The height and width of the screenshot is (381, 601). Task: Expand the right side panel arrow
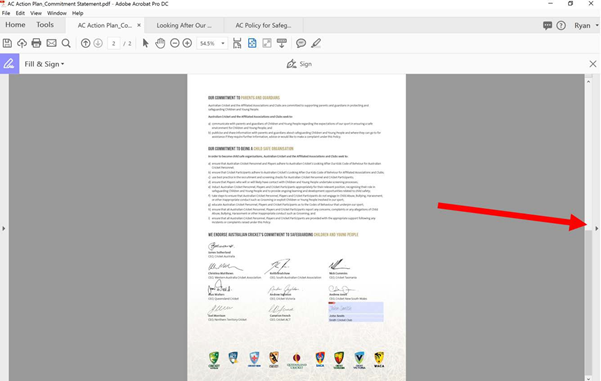596,228
